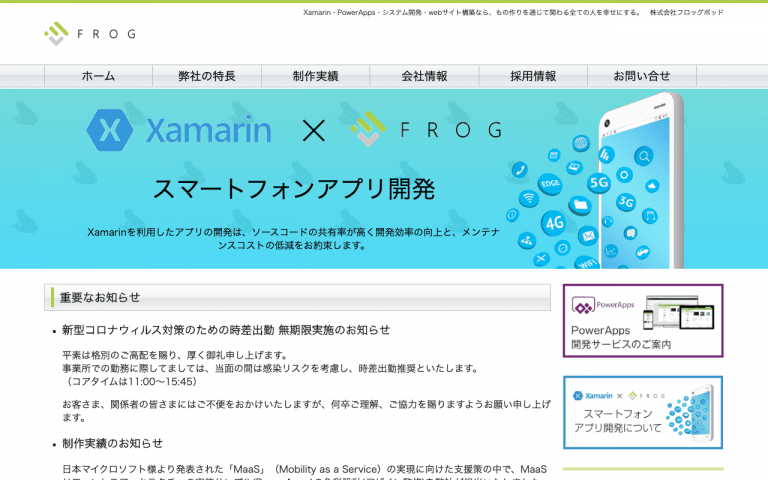Click the gear settings icon on phone
Viewport: 768px width, 480px height.
pos(624,175)
